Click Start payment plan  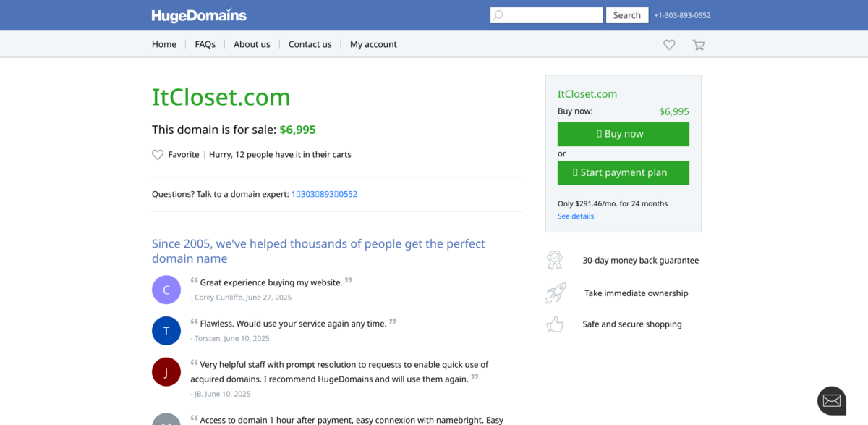(623, 172)
